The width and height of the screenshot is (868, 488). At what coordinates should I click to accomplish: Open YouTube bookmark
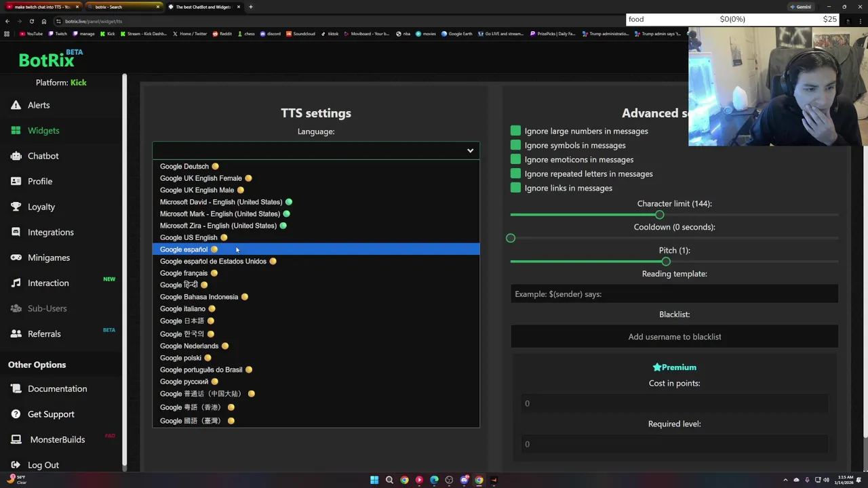(x=32, y=33)
